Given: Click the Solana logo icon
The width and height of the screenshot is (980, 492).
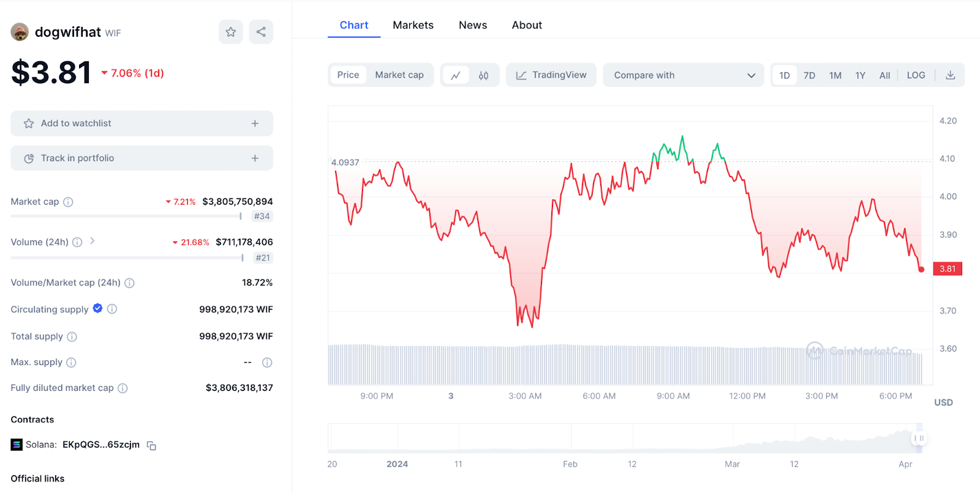Looking at the screenshot, I should pyautogui.click(x=17, y=445).
